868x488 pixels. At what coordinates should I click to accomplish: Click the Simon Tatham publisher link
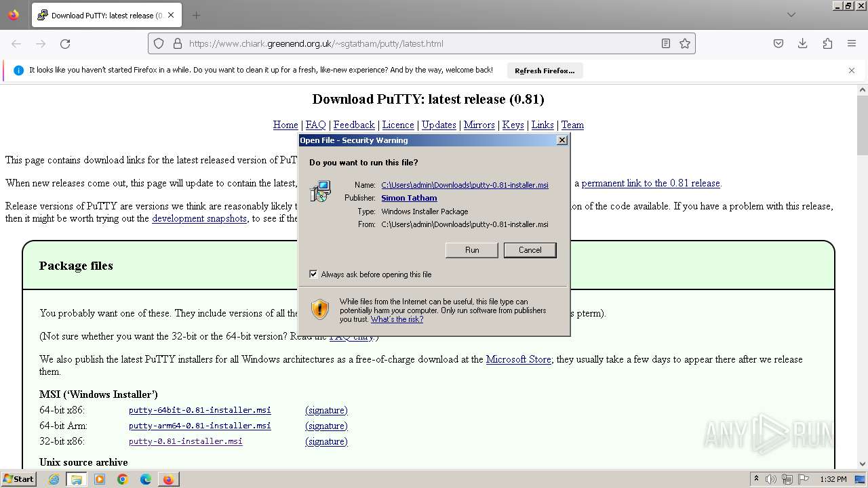click(x=409, y=198)
